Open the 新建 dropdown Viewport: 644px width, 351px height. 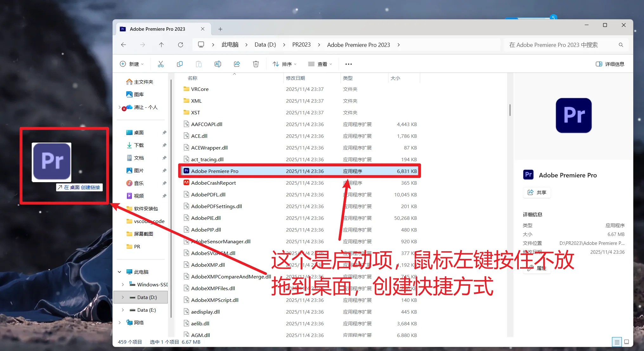pyautogui.click(x=132, y=64)
